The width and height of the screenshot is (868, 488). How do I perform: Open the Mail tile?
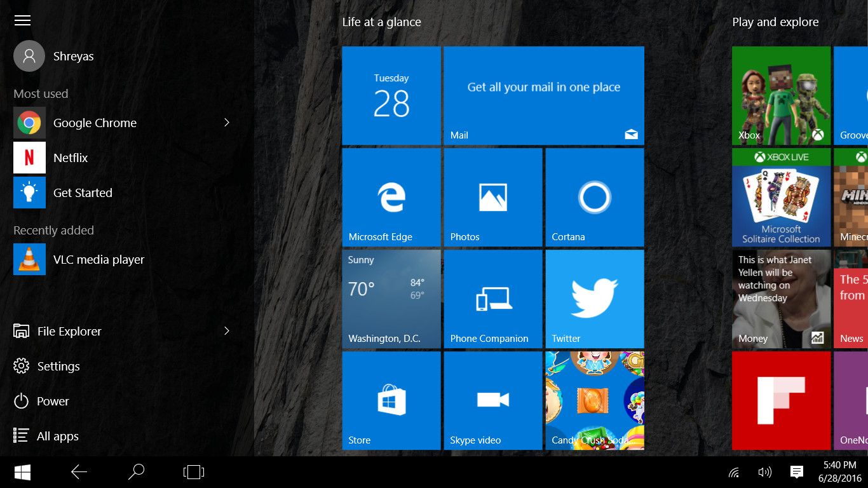pos(544,95)
